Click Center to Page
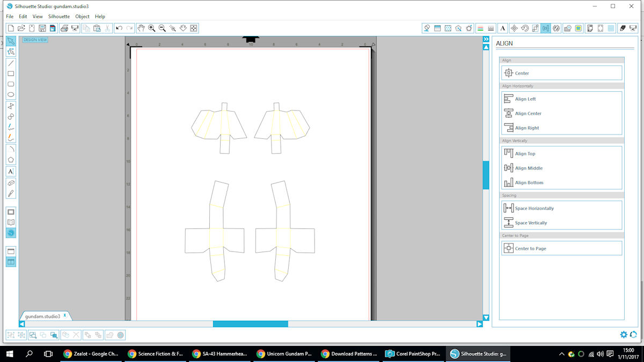 click(x=561, y=248)
